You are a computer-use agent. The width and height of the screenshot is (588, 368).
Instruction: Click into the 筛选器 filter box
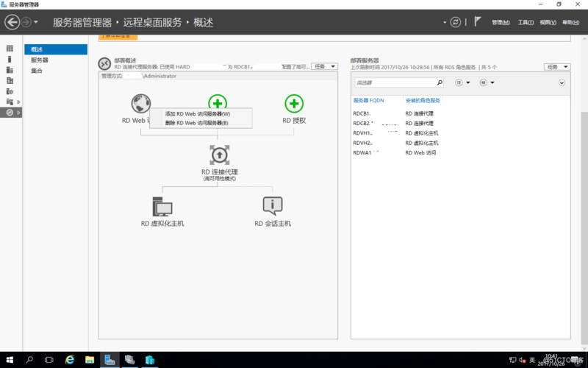click(395, 82)
